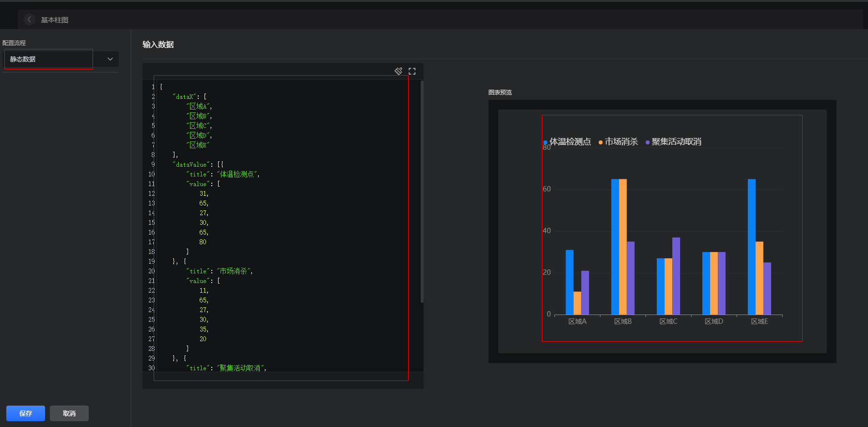Click the fullscreen icon in the editor

[412, 71]
